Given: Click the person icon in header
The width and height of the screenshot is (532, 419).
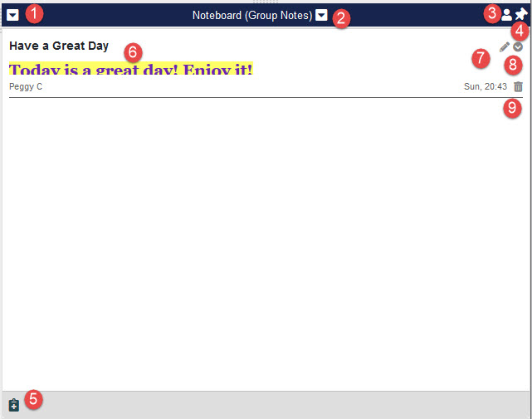Looking at the screenshot, I should [506, 15].
